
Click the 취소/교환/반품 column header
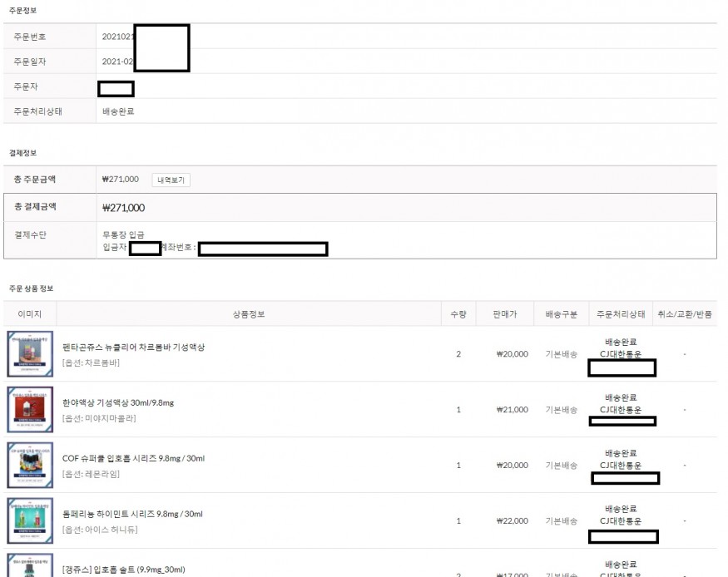point(684,314)
